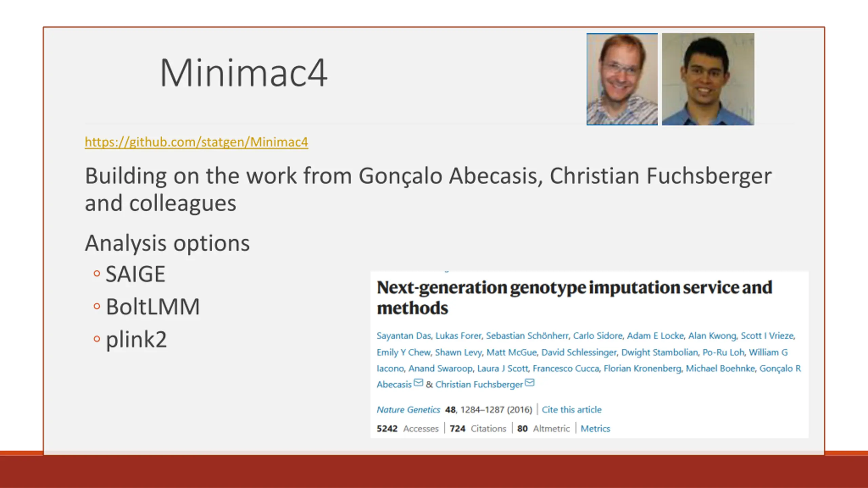
Task: Click the Minimac4 slide title
Action: [243, 73]
